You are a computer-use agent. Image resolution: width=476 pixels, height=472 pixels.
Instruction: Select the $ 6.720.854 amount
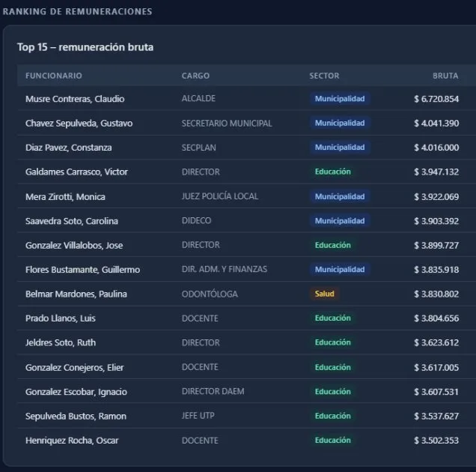pyautogui.click(x=436, y=99)
